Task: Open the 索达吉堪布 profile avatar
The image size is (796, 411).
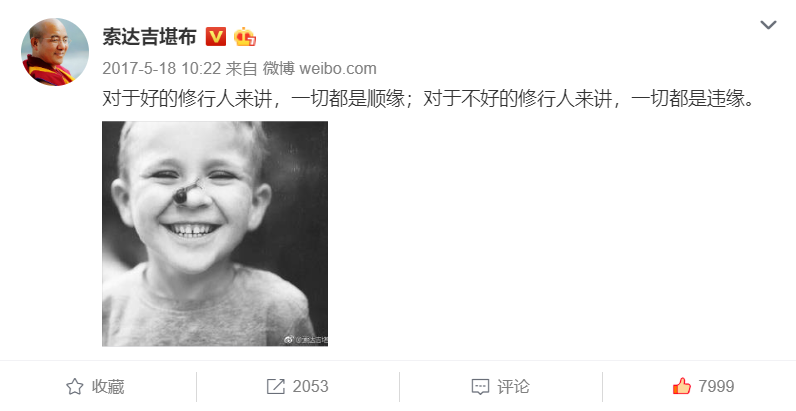Action: 55,52
